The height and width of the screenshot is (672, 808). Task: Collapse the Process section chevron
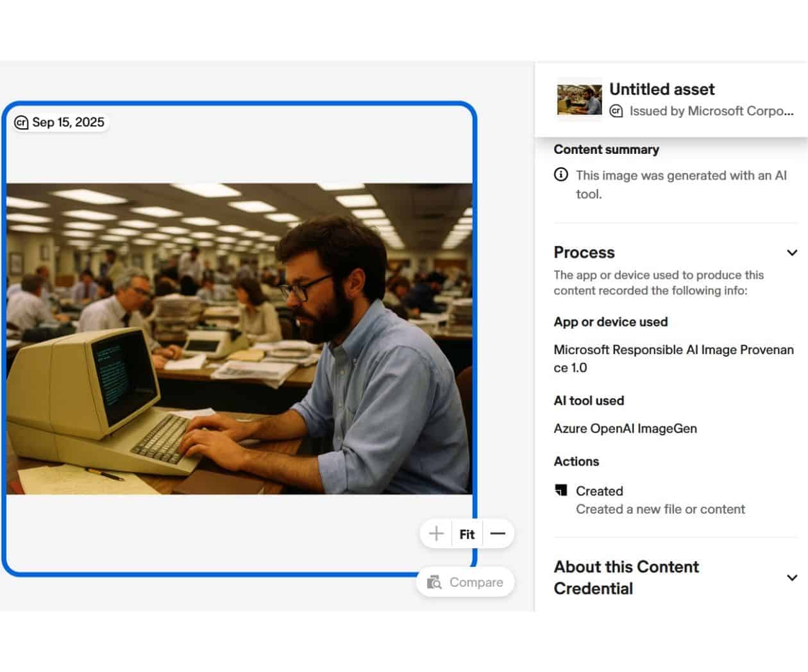792,253
